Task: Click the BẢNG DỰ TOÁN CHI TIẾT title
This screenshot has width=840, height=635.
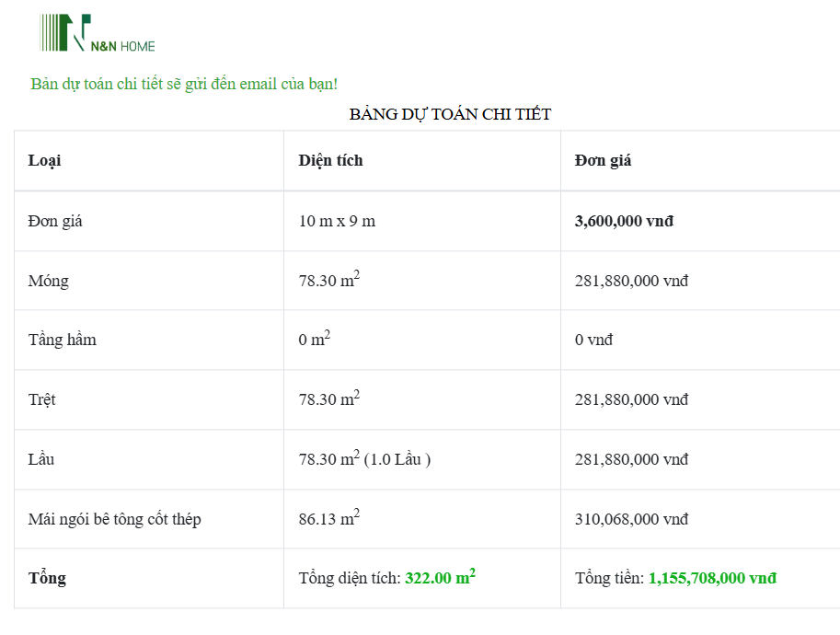Action: [450, 114]
